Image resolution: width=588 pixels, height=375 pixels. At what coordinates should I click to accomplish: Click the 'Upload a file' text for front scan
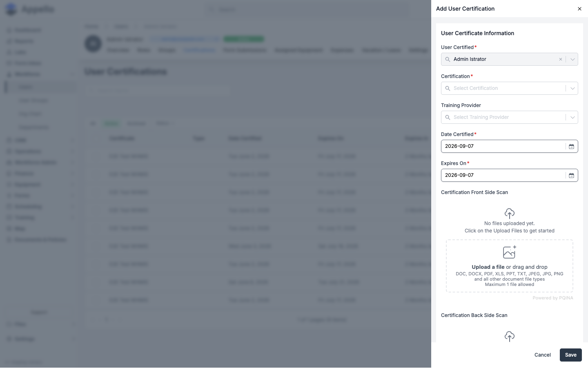488,267
